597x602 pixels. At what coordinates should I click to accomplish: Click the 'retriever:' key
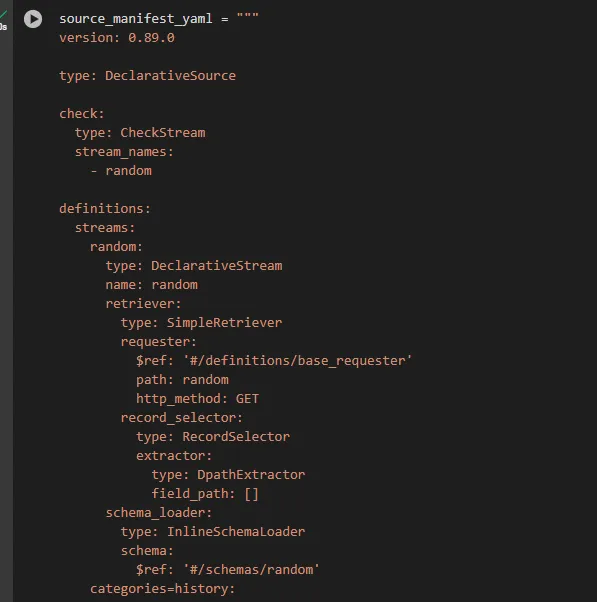143,304
